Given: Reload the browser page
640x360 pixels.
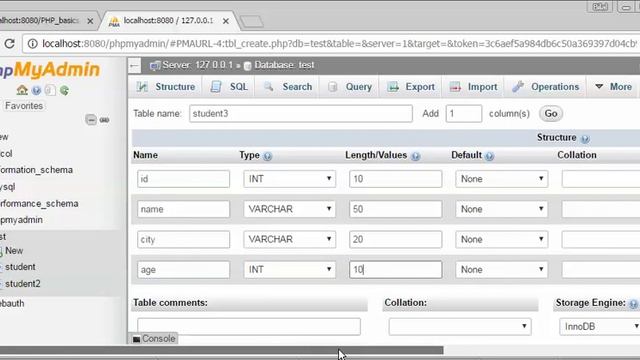Looking at the screenshot, I should click(9, 43).
